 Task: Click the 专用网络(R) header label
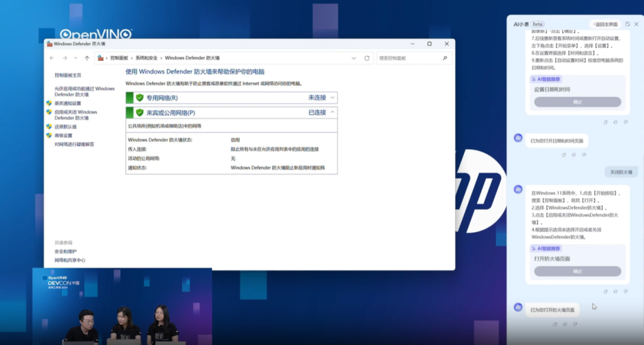162,98
